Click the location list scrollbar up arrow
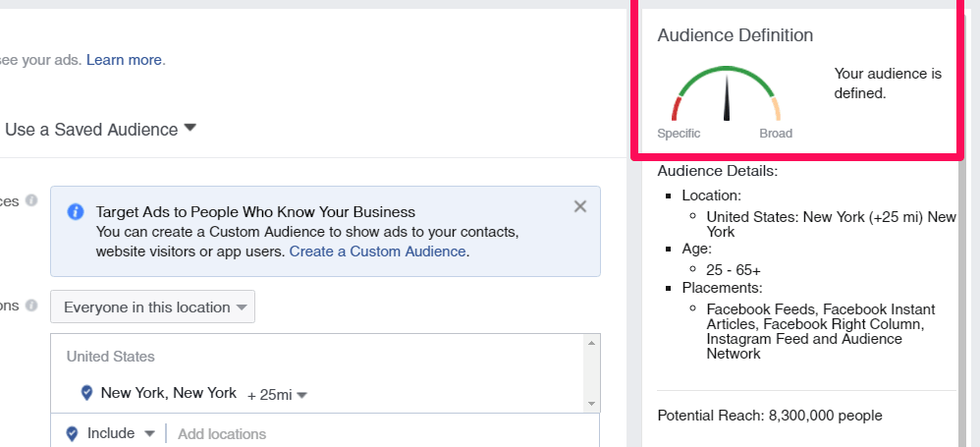The image size is (980, 447). click(592, 343)
